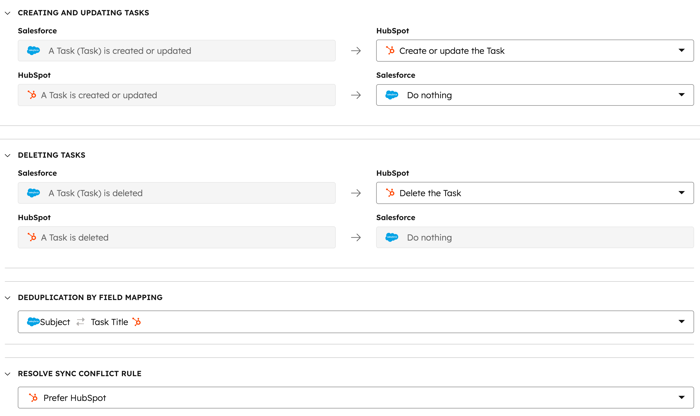Click Salesforce icon in the greyed-out 'Do nothing' field

[x=392, y=237]
